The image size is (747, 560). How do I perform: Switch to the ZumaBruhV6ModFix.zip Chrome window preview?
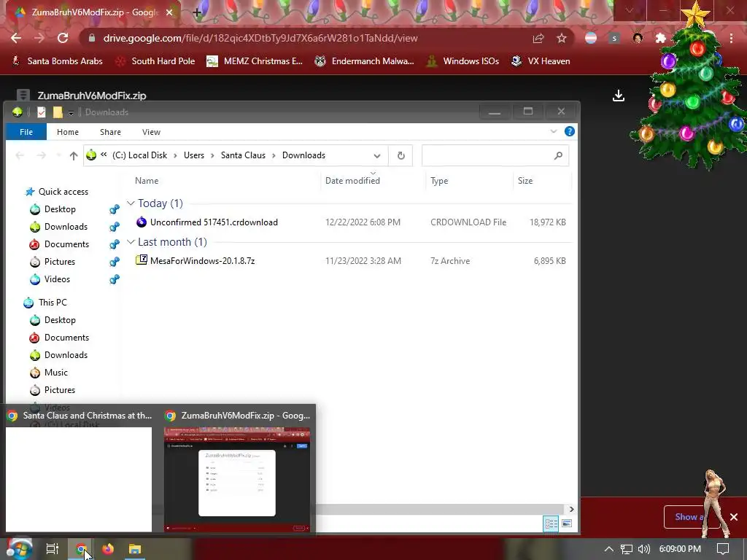[237, 472]
